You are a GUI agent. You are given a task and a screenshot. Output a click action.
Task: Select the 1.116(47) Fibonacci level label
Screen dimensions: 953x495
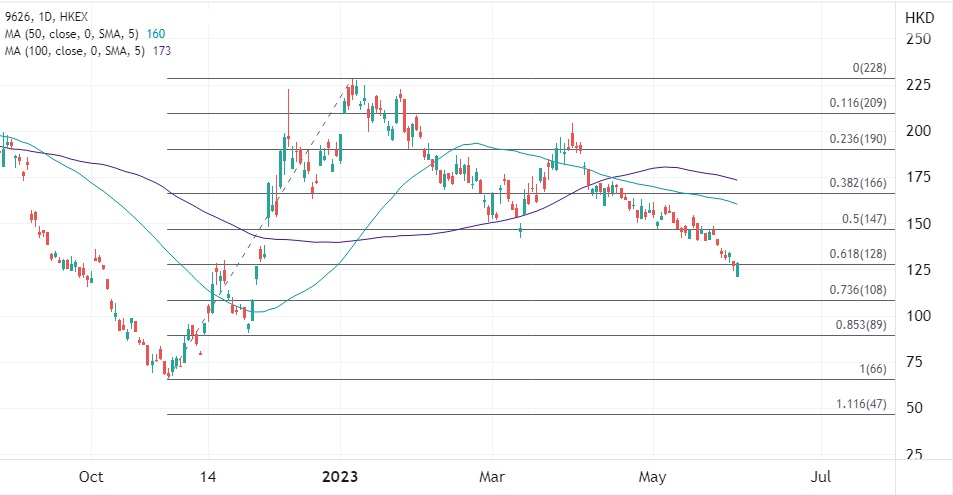point(861,404)
